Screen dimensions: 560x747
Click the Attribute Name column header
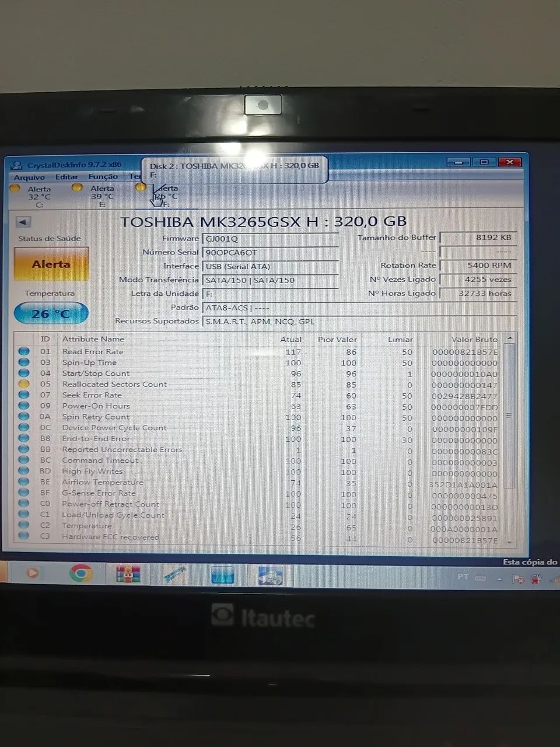[x=93, y=339]
